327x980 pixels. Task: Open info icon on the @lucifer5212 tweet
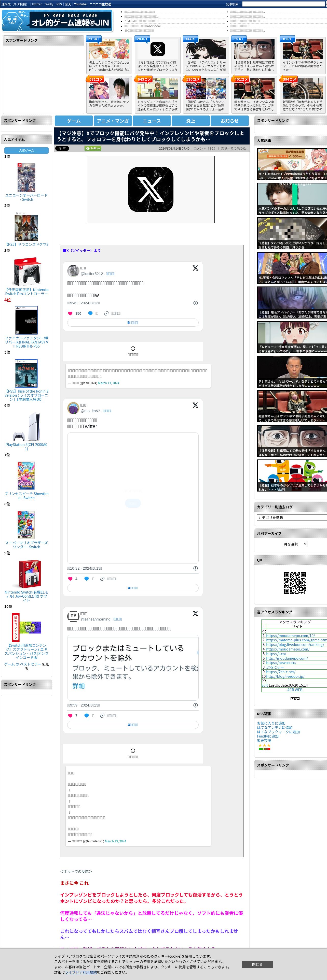(x=195, y=303)
